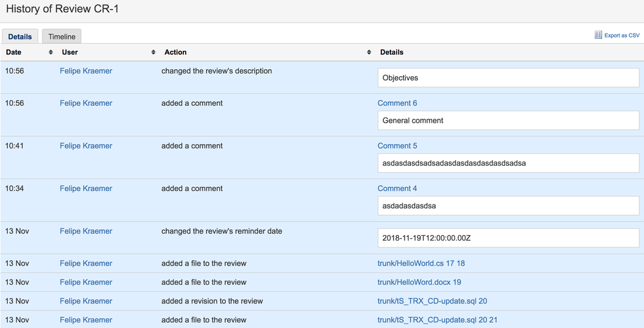Switch to the Timeline tab
The height and width of the screenshot is (328, 644).
pos(61,37)
